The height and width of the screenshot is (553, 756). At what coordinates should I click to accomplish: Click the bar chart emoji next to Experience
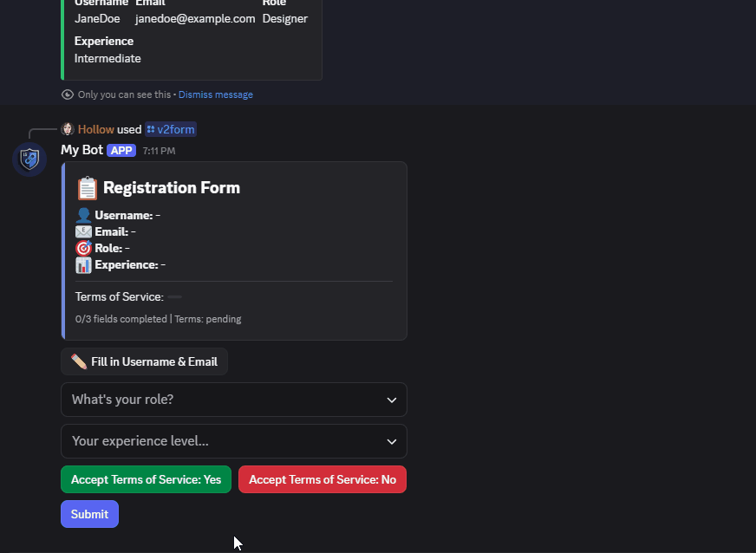click(x=83, y=264)
